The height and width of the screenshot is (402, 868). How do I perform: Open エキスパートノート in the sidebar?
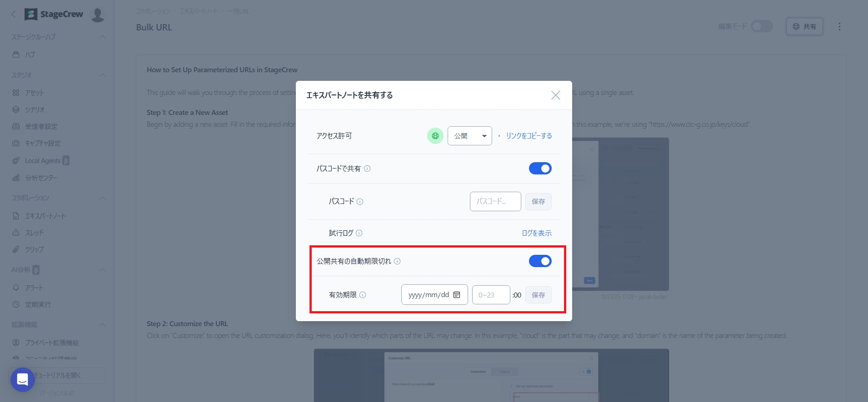point(45,216)
